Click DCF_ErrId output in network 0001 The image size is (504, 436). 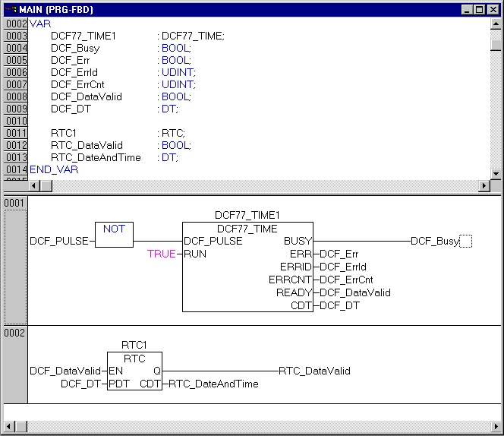(343, 267)
